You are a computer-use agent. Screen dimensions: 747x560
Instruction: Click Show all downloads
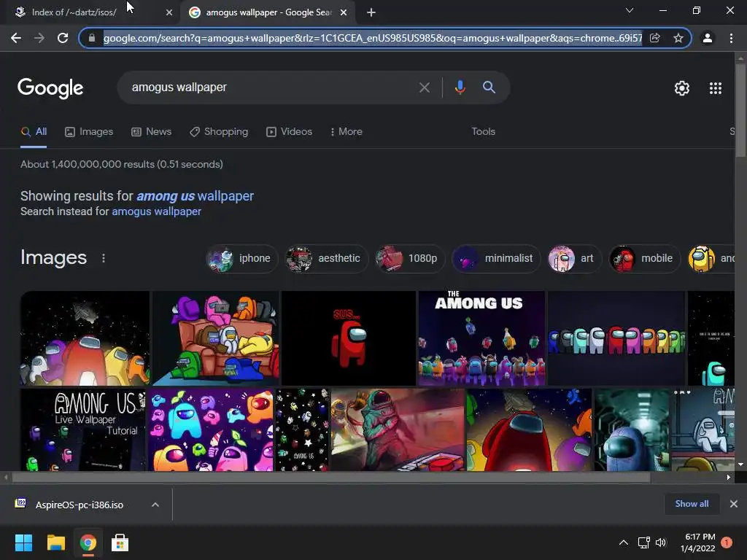point(692,504)
